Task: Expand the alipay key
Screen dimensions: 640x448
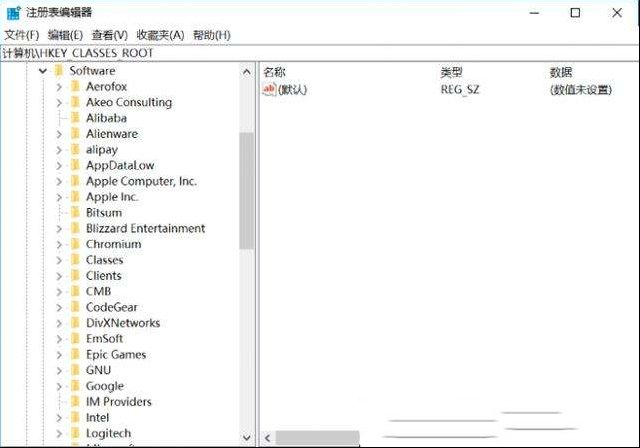Action: click(x=59, y=150)
